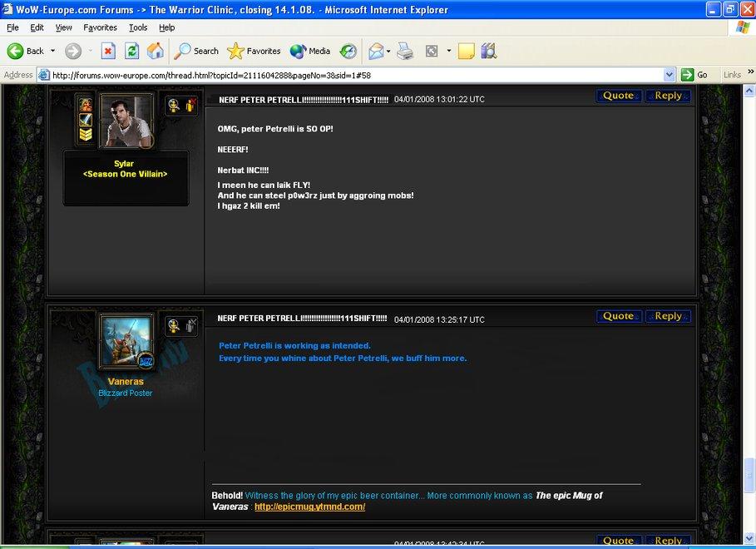Click the Sylar poster name
This screenshot has height=549, width=756.
(124, 164)
